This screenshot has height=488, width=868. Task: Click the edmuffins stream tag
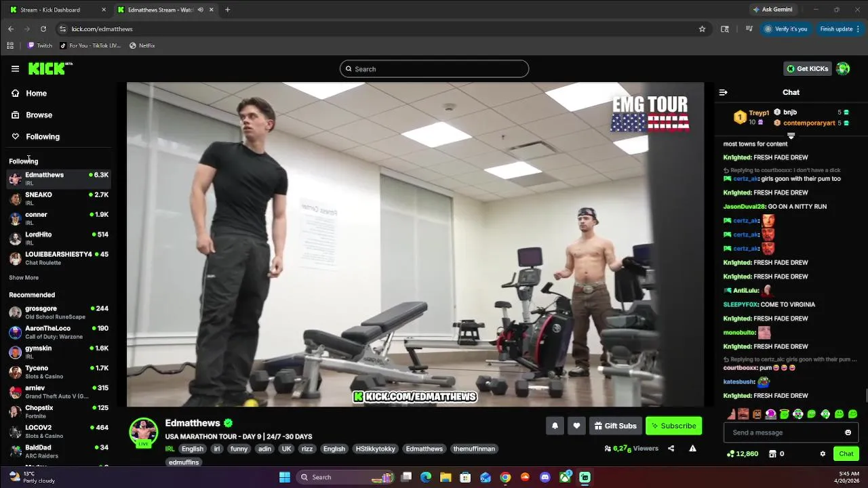pos(184,462)
